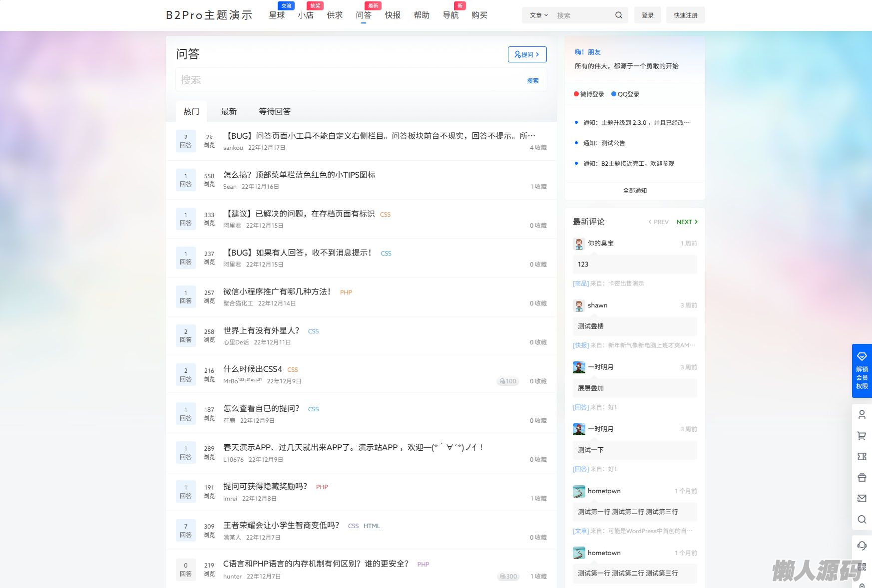Open the 文章 search type dropdown
This screenshot has width=872, height=588.
pyautogui.click(x=538, y=15)
